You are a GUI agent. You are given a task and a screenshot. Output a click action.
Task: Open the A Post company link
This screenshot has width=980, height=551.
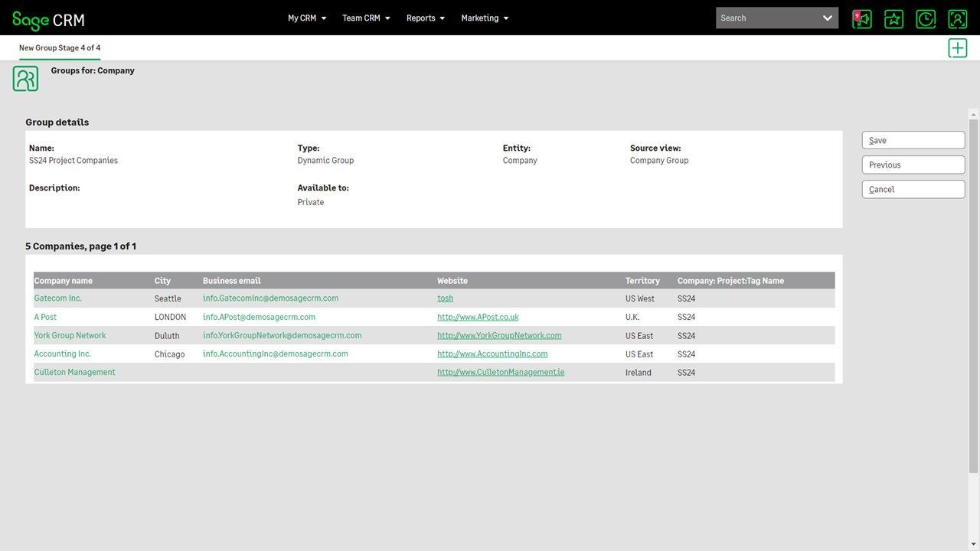click(45, 317)
